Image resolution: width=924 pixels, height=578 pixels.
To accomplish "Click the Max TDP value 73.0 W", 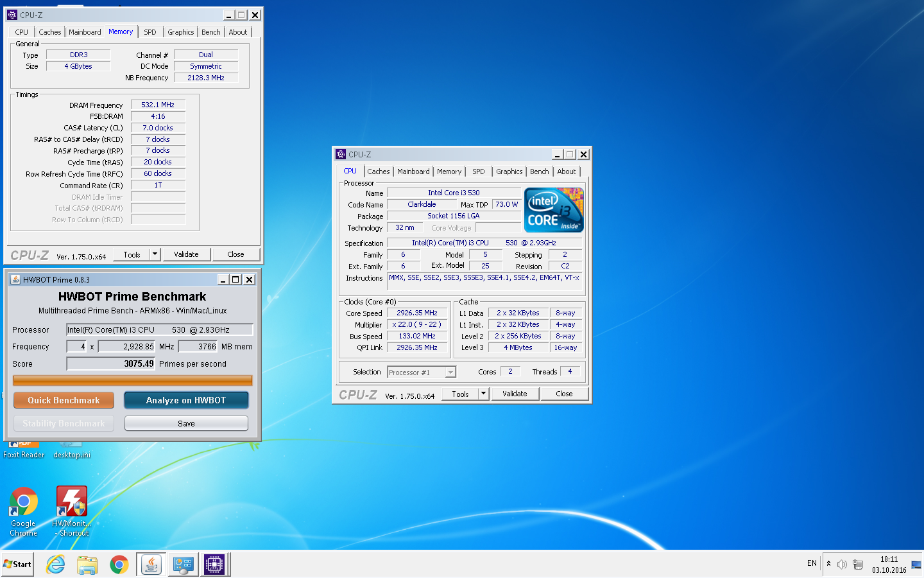I will (x=507, y=204).
